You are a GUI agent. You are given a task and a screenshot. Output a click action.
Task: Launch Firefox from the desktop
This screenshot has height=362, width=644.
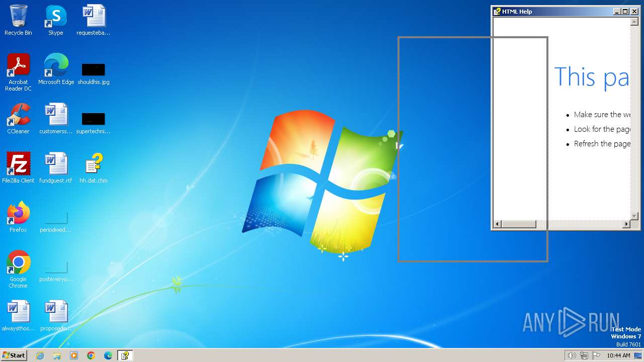[x=18, y=217]
